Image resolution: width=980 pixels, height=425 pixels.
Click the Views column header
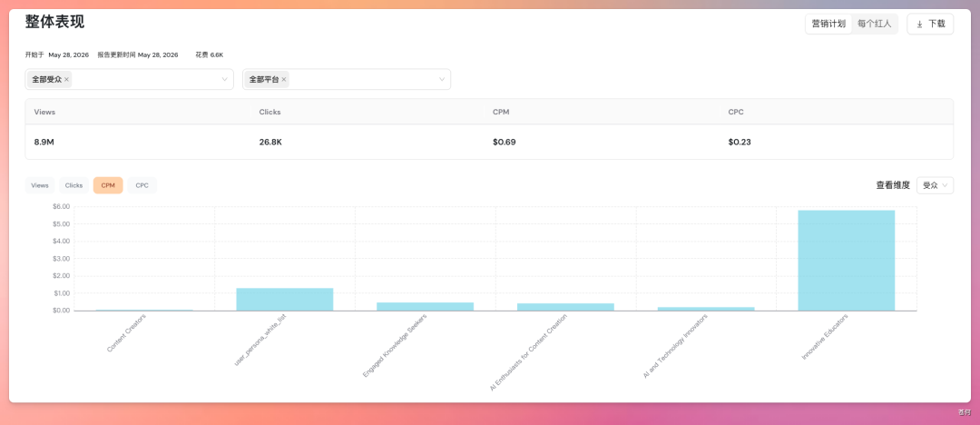coord(45,112)
